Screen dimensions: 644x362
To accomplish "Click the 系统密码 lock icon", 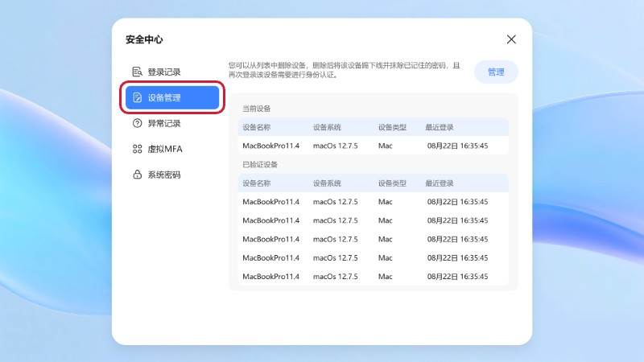I will click(x=138, y=175).
